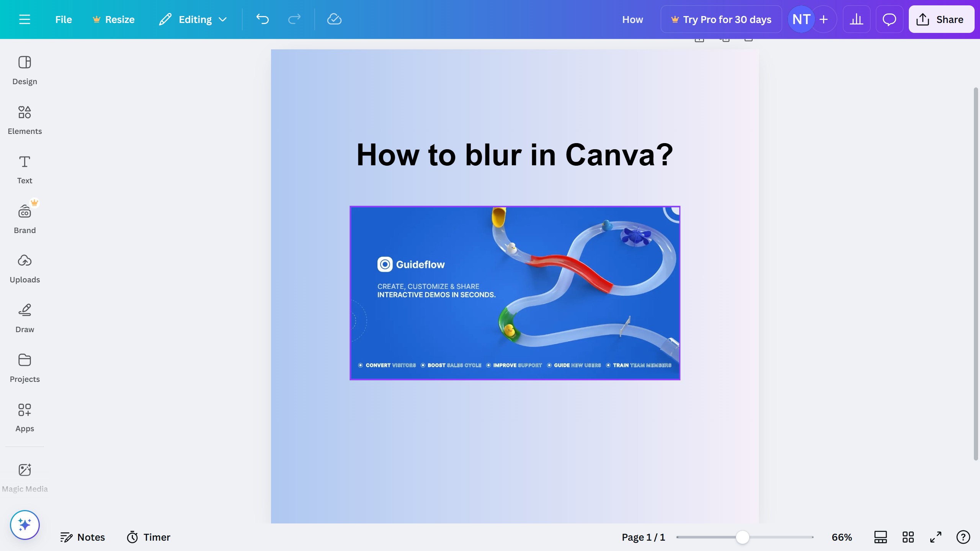This screenshot has height=551, width=980.
Task: Select the Draw tool
Action: click(x=24, y=318)
